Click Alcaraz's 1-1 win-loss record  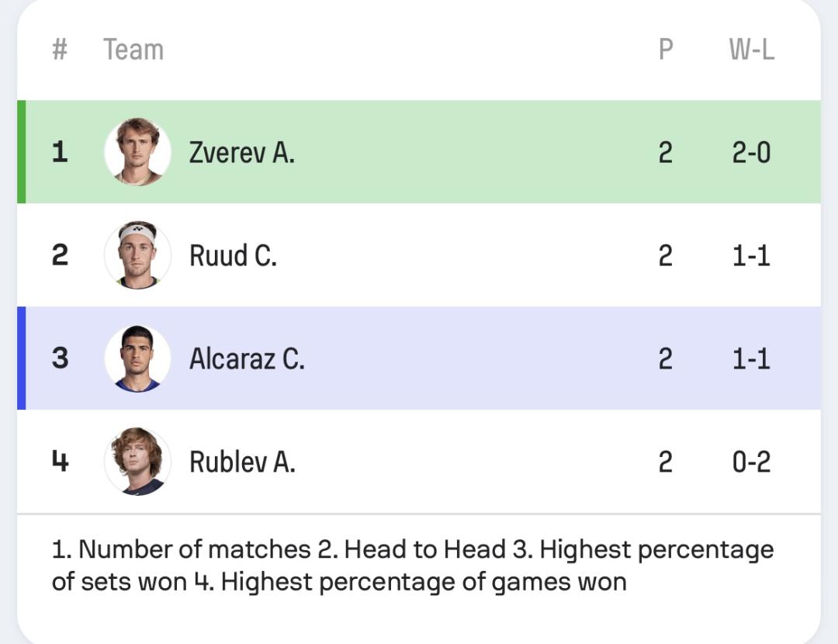751,358
